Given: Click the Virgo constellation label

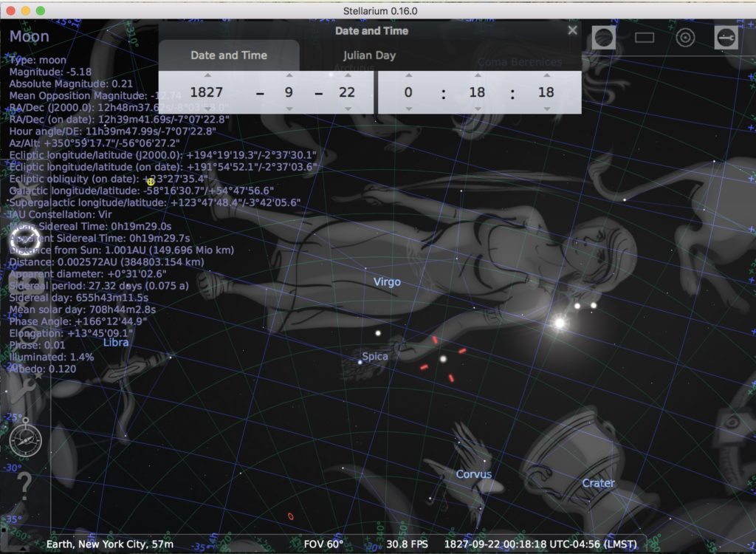Looking at the screenshot, I should click(x=387, y=282).
